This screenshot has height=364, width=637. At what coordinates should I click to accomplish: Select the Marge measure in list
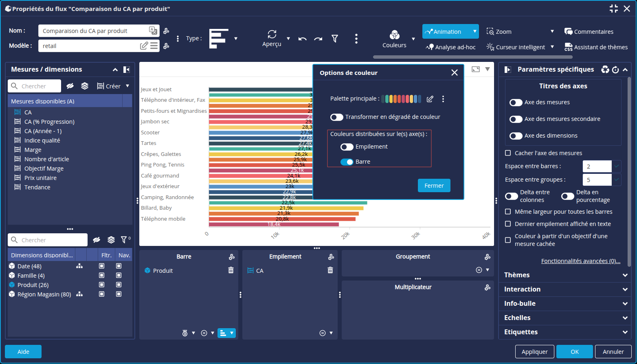point(33,150)
